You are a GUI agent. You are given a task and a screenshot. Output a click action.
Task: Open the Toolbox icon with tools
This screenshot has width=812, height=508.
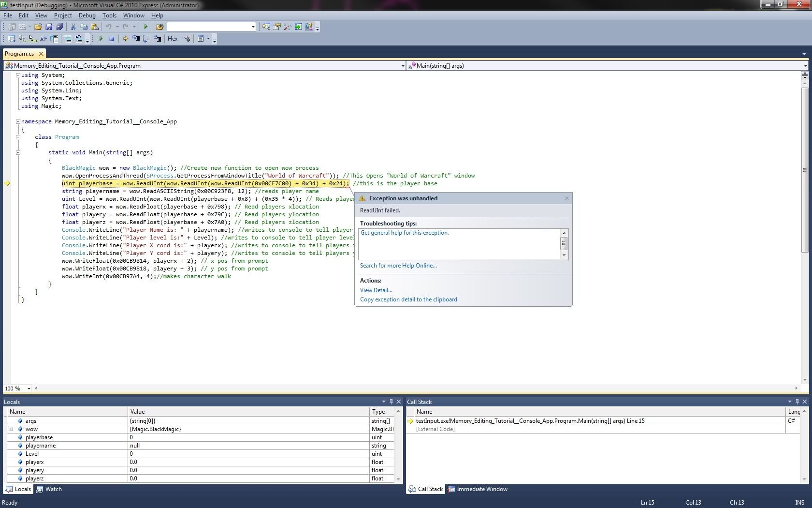point(288,27)
